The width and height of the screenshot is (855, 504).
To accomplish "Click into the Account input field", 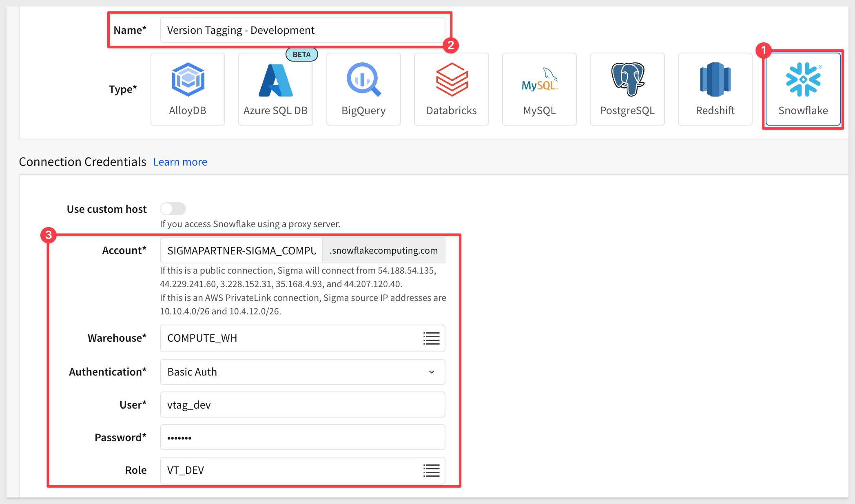I will point(241,250).
